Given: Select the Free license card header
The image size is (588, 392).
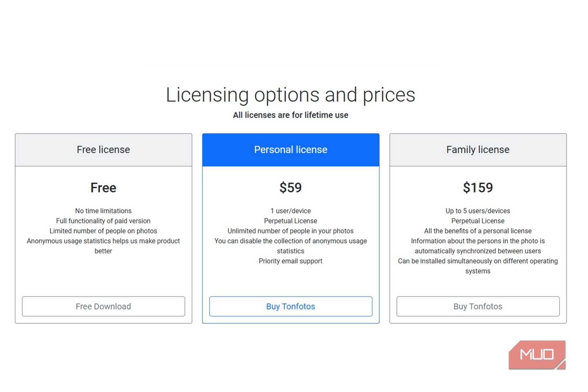Looking at the screenshot, I should coord(103,150).
